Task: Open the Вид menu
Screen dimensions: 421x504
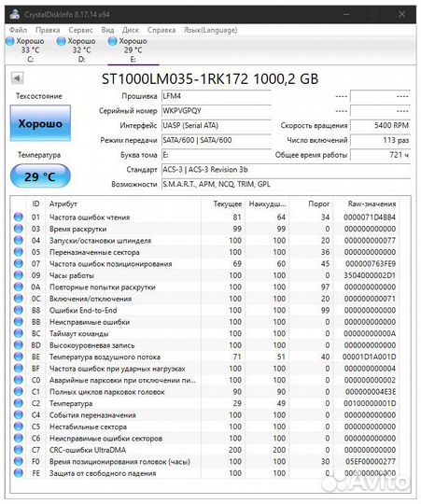Action: pyautogui.click(x=107, y=30)
